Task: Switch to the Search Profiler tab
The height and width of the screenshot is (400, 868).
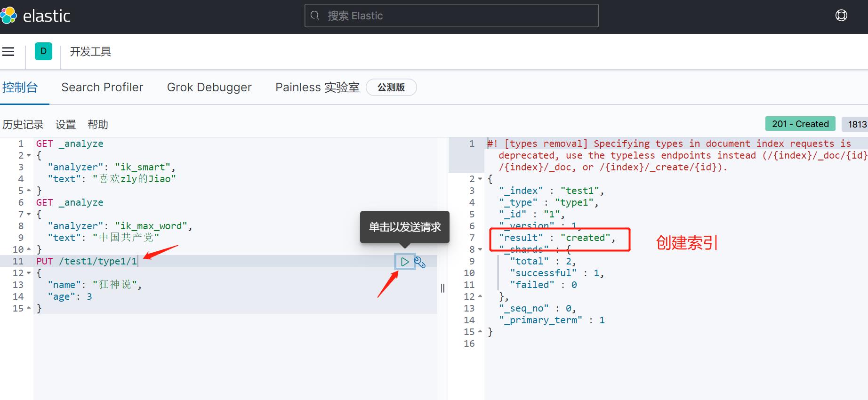Action: pos(102,87)
